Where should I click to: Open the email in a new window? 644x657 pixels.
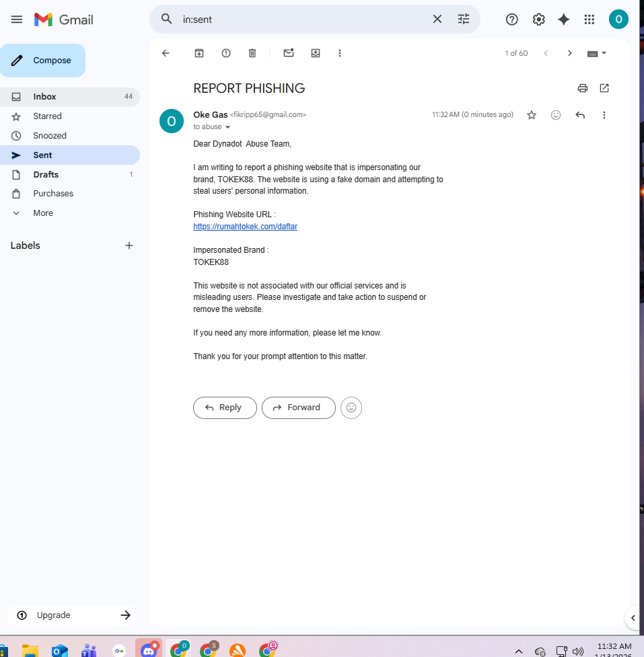pyautogui.click(x=604, y=88)
